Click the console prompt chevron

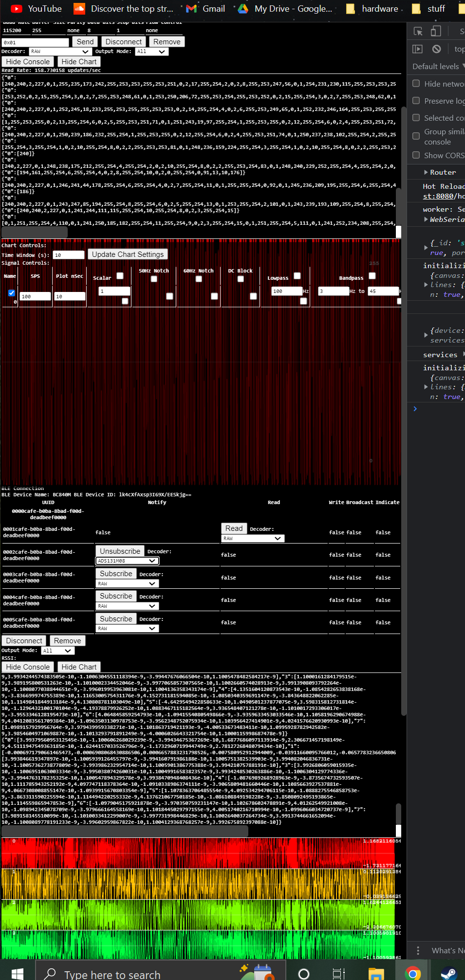[x=415, y=409]
